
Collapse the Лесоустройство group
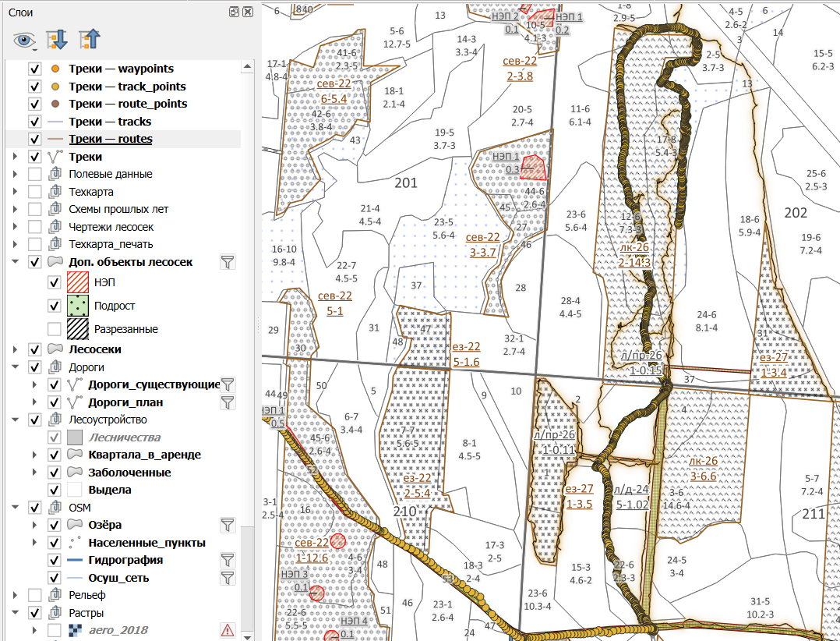15,420
